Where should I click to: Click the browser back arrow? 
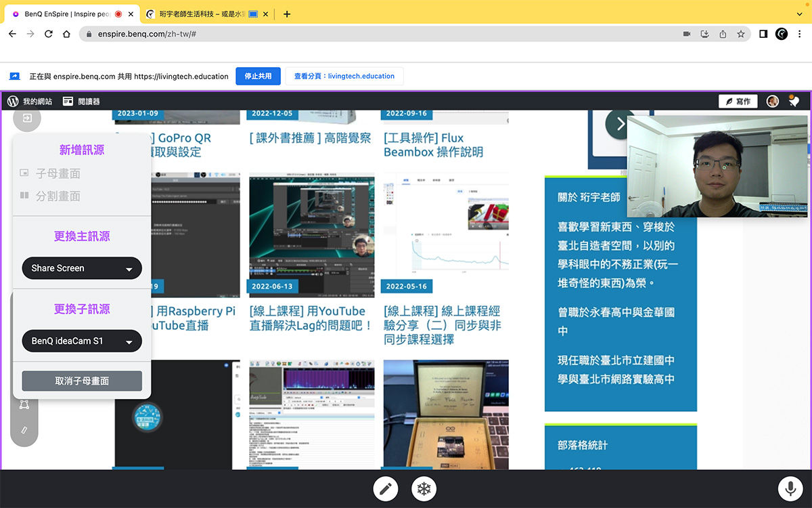pos(12,34)
